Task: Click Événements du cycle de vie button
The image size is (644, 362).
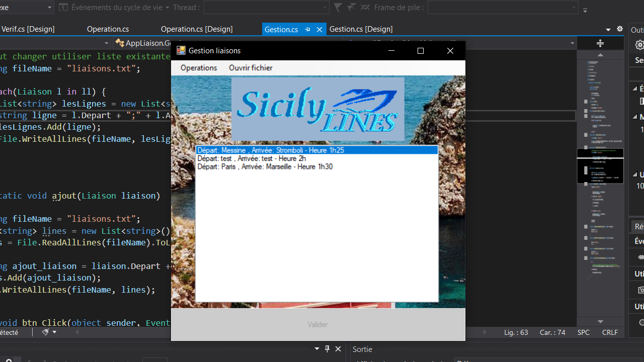Action: tap(114, 8)
